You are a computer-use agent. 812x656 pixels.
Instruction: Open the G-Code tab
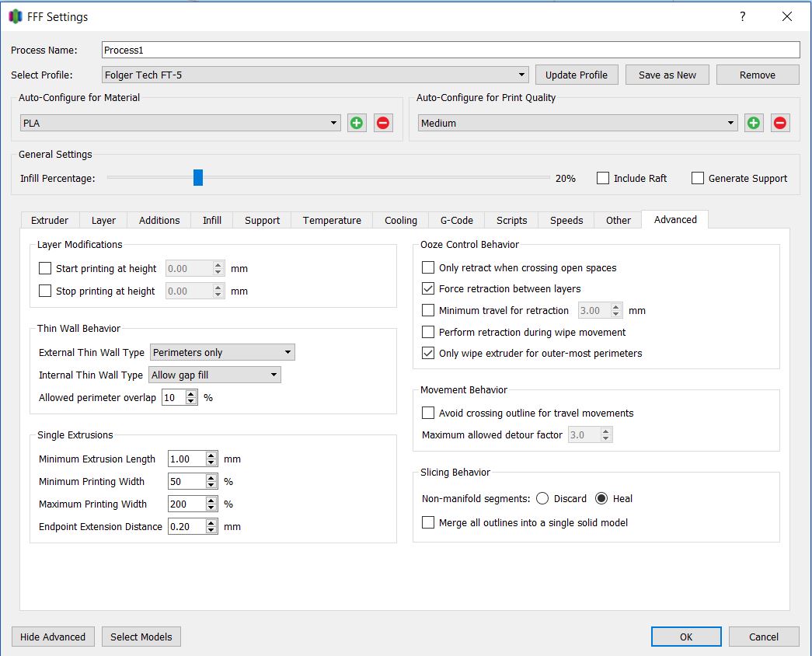coord(457,220)
